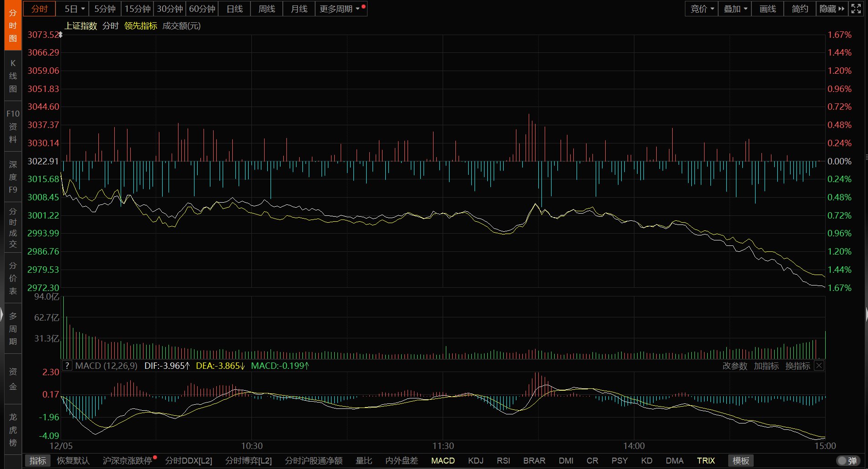Open K线图 in left sidebar
This screenshot has width=868, height=469.
[x=13, y=76]
